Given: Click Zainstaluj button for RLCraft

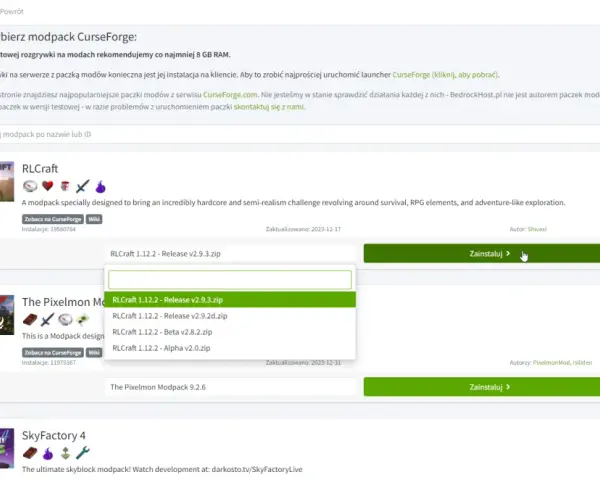Looking at the screenshot, I should click(482, 253).
